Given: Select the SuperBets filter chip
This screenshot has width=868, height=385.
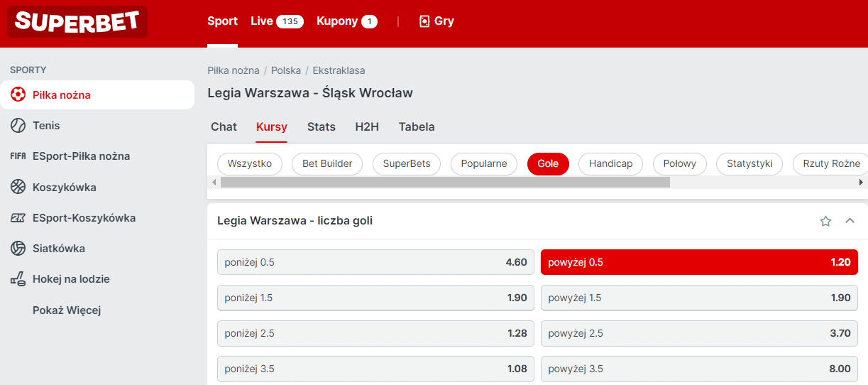Looking at the screenshot, I should point(407,163).
